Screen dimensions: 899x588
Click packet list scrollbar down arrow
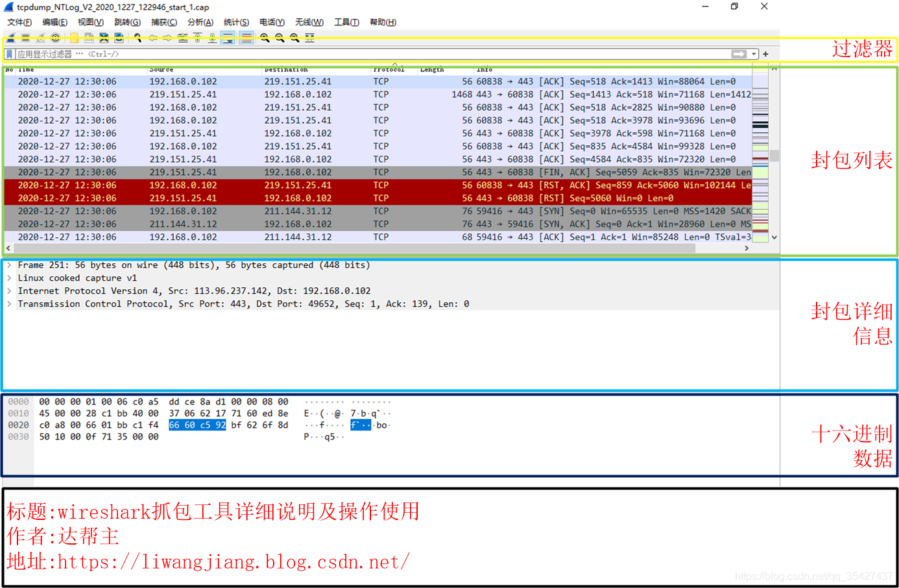coord(774,237)
